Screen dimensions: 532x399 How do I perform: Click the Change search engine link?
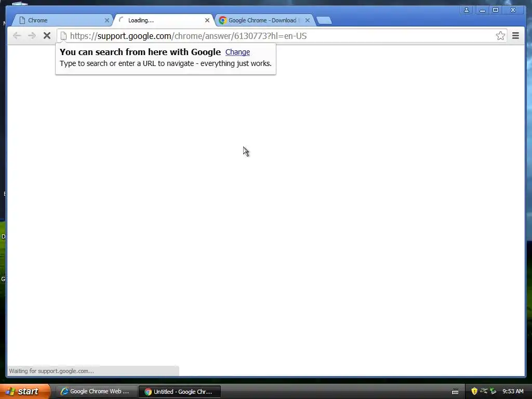237,52
